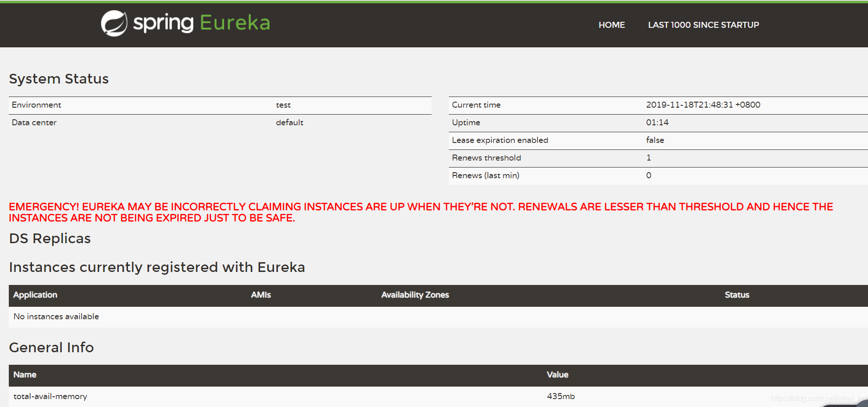Screen dimensions: 868x407
Task: Click the Current time label
Action: [476, 105]
